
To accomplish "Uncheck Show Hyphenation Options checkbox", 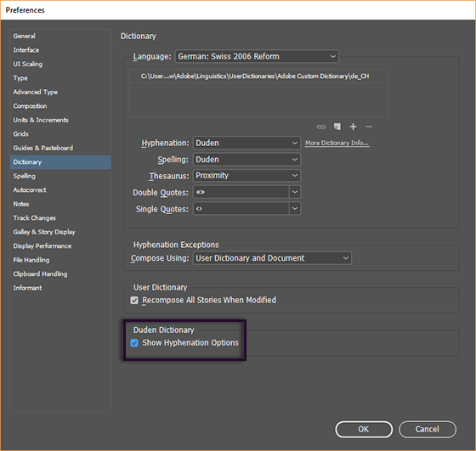I will (x=134, y=343).
